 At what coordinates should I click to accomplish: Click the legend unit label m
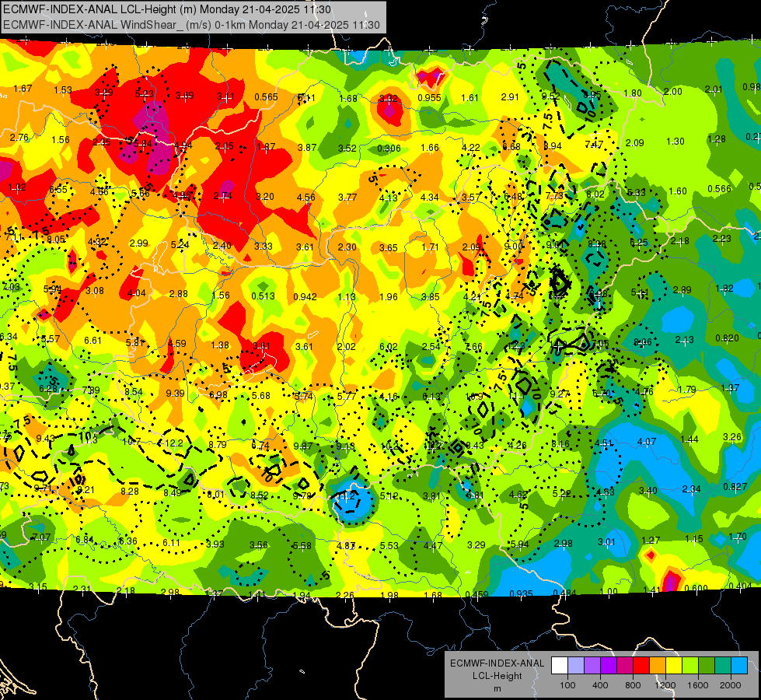click(x=497, y=688)
